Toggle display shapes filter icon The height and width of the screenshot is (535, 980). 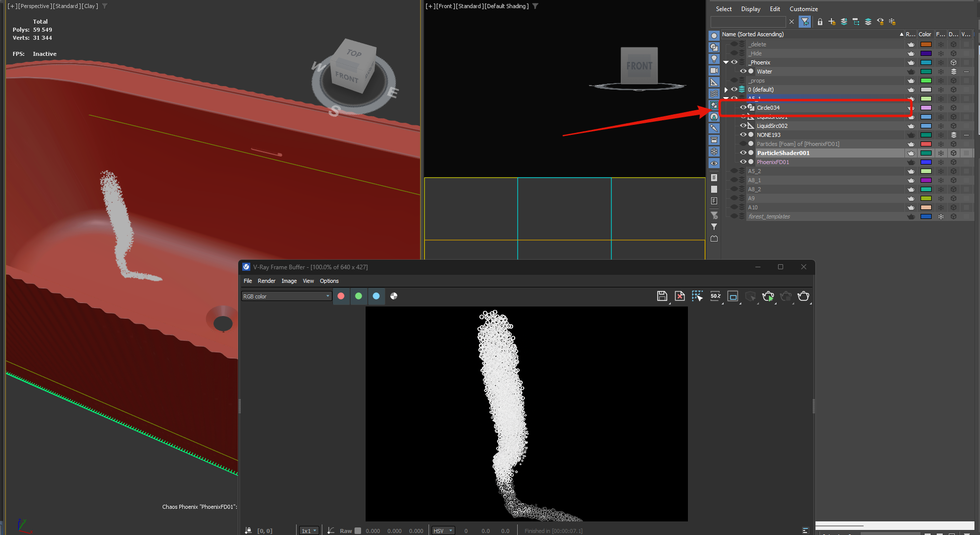coord(714,47)
